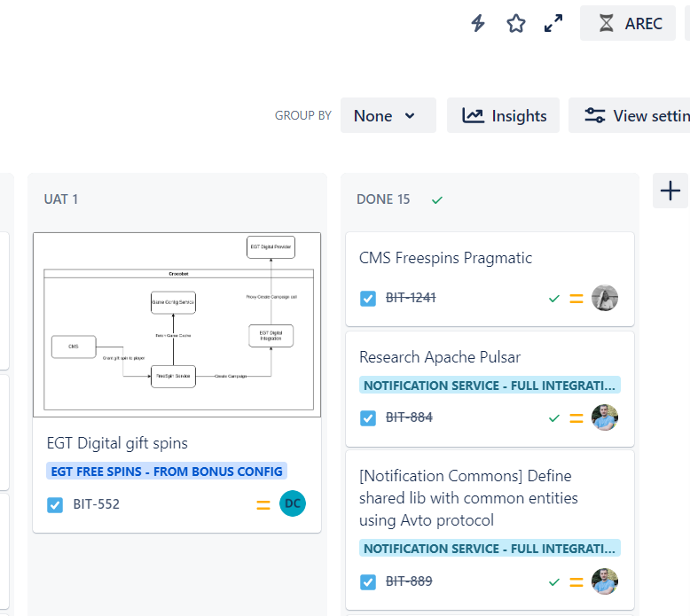Open issue key BIT-552
The width and height of the screenshot is (690, 616).
tap(97, 504)
